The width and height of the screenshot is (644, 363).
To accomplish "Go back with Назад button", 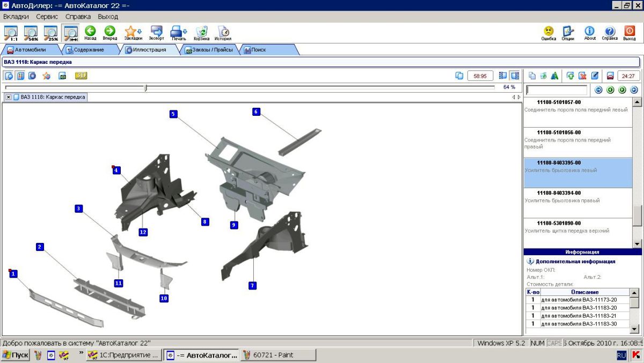I will click(x=90, y=33).
